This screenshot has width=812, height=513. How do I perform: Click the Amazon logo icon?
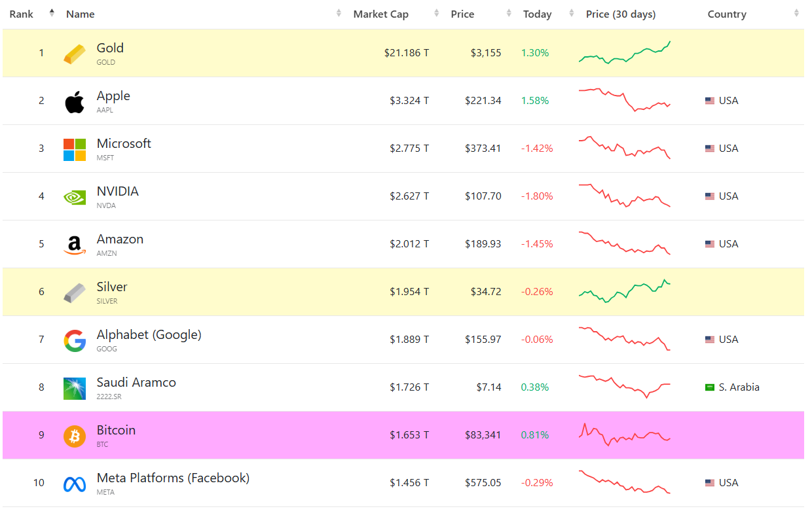coord(75,245)
